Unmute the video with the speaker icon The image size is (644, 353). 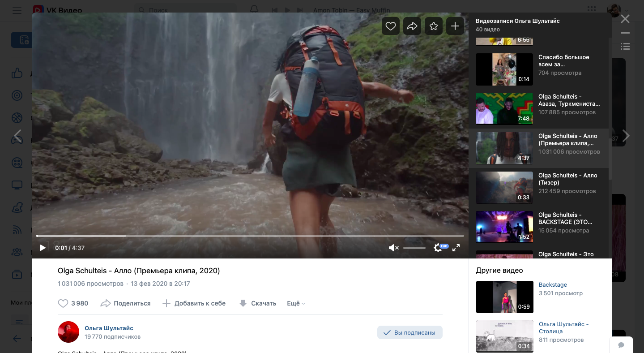[x=393, y=248]
